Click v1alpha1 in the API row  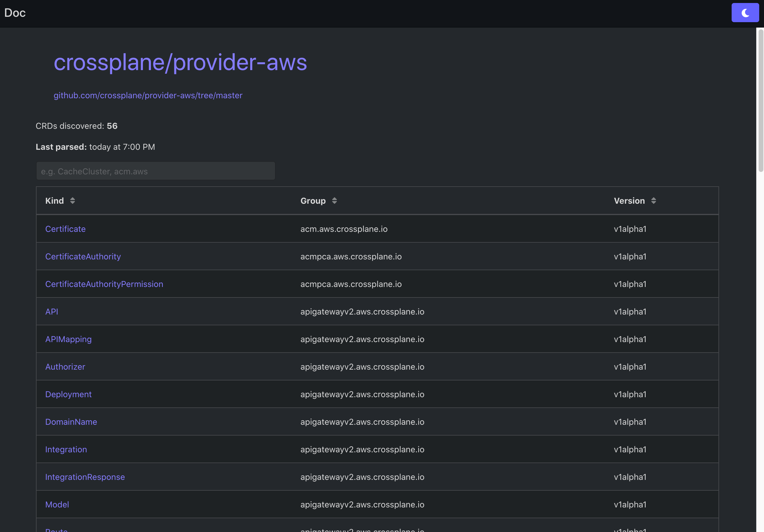(x=630, y=312)
